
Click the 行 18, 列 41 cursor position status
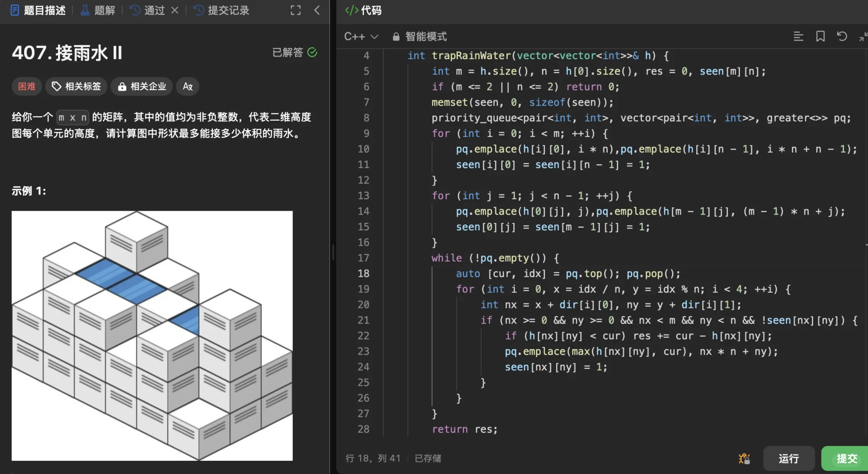pyautogui.click(x=373, y=459)
